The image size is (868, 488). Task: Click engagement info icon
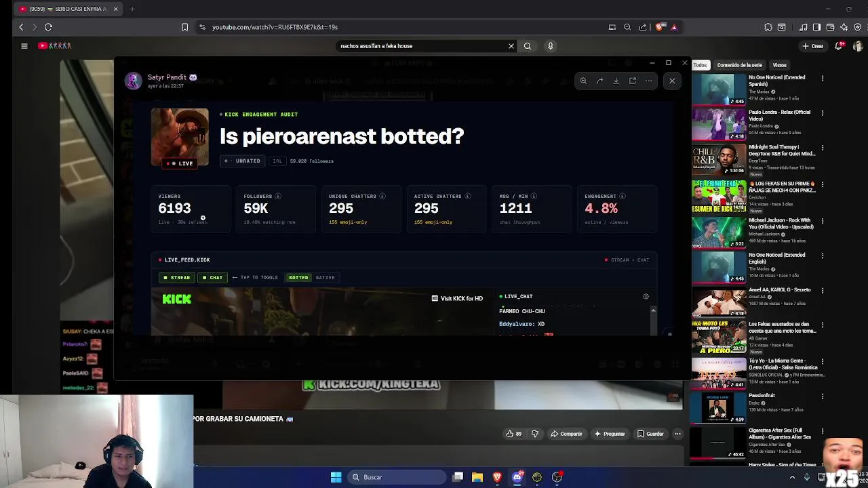point(623,197)
